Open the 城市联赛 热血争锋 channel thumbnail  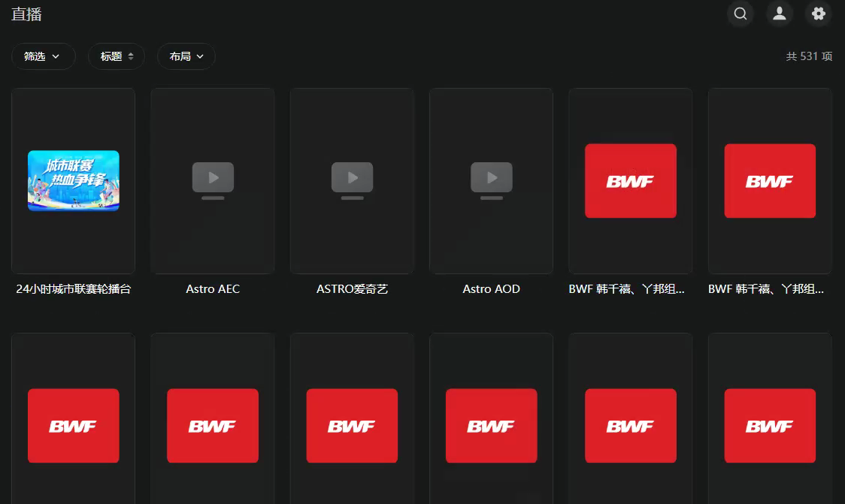tap(73, 181)
